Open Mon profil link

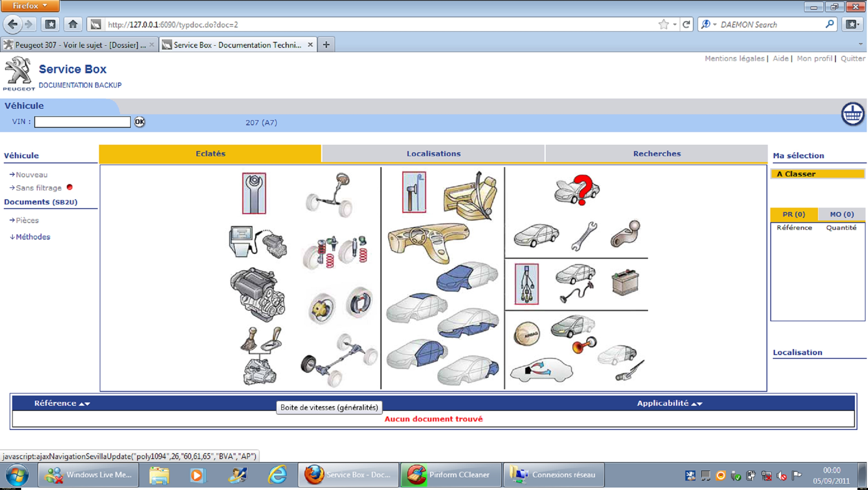pyautogui.click(x=814, y=58)
